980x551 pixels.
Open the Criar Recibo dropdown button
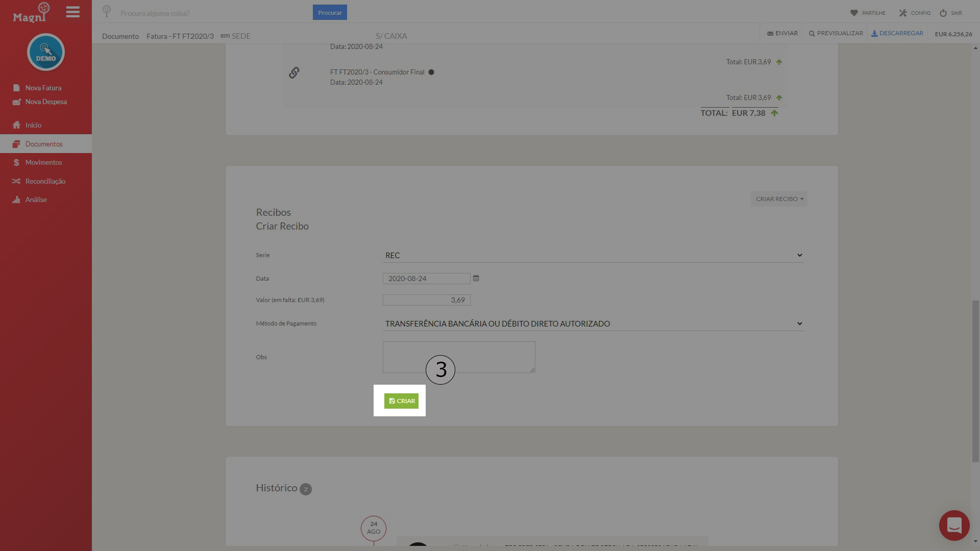click(x=779, y=199)
